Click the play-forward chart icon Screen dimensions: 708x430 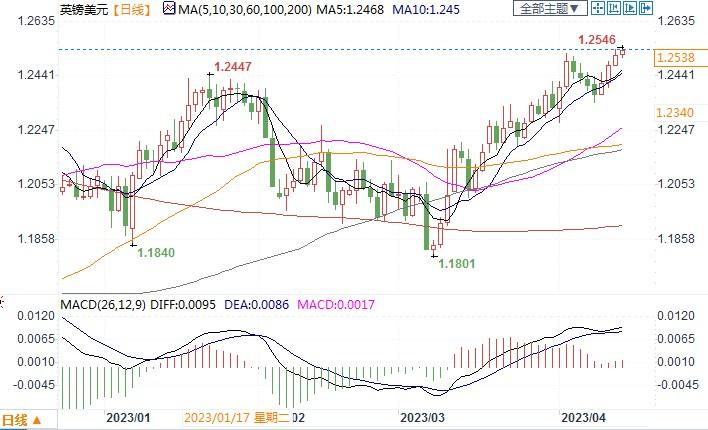pos(628,9)
